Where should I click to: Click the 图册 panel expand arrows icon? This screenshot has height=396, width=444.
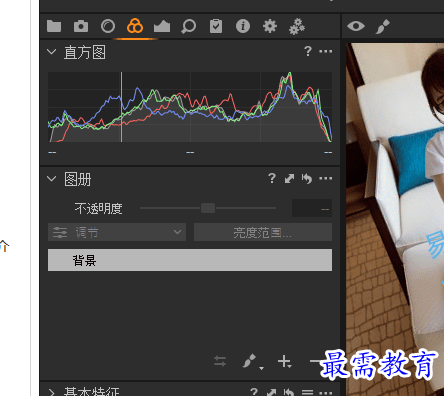289,179
